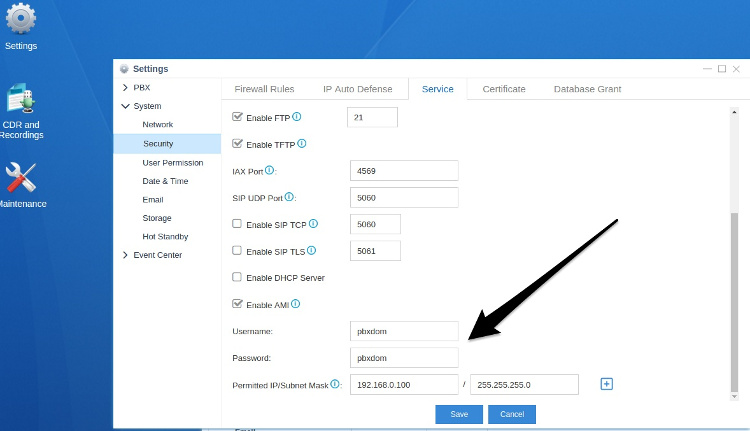Enable the DHCP Server checkbox
The image size is (750, 431).
(x=237, y=277)
